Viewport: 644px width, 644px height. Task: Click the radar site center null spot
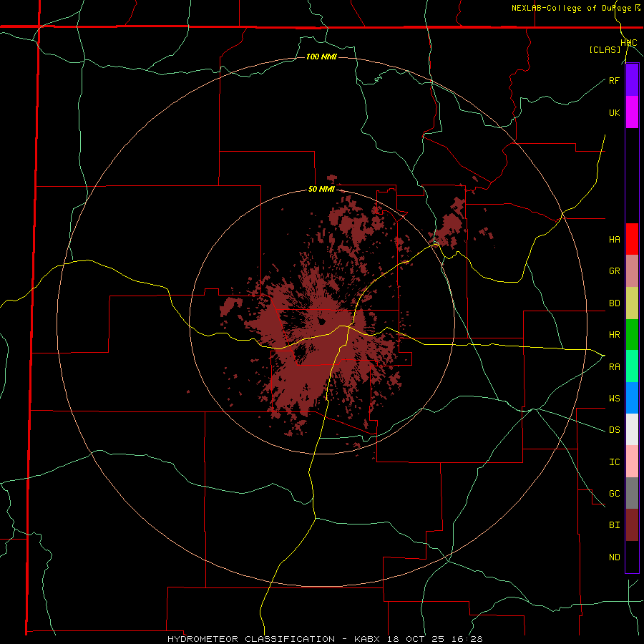point(321,321)
